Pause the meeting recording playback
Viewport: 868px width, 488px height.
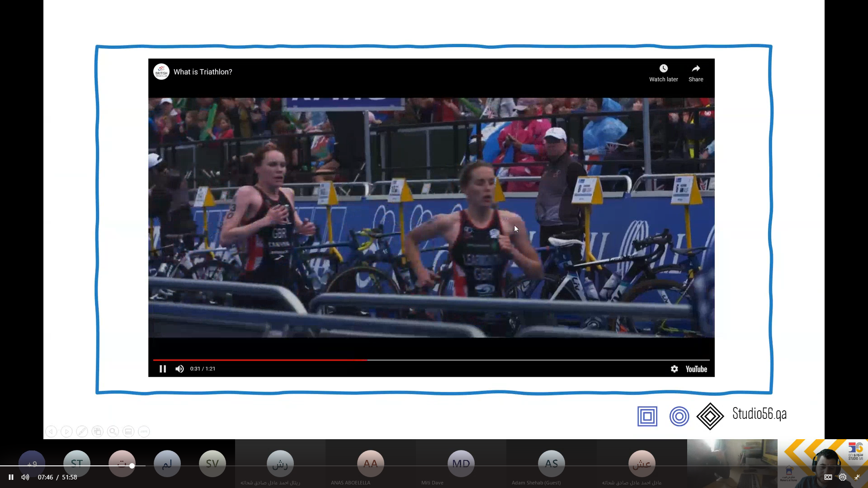tap(11, 477)
